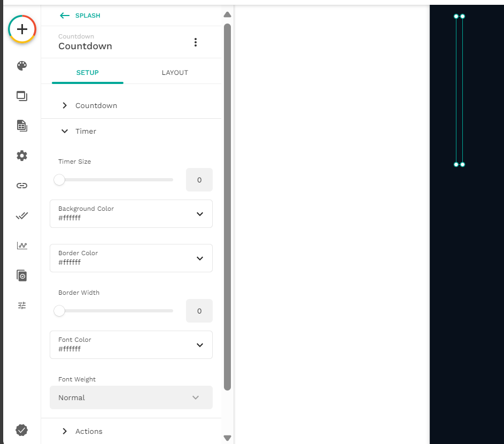
Task: Expand the Actions section
Action: 131,432
